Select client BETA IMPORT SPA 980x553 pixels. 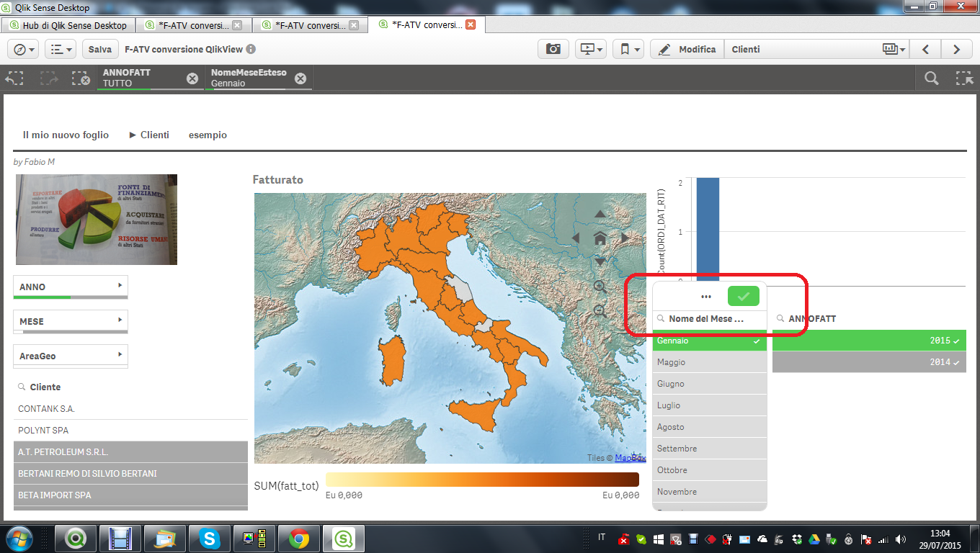(130, 495)
